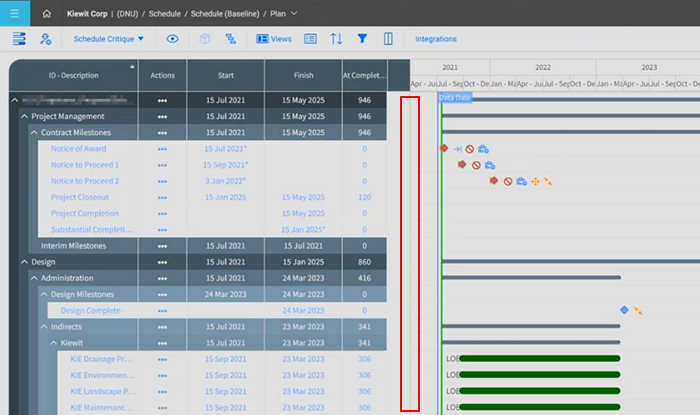Click blue Design Complete diamond milestone

[x=624, y=310]
